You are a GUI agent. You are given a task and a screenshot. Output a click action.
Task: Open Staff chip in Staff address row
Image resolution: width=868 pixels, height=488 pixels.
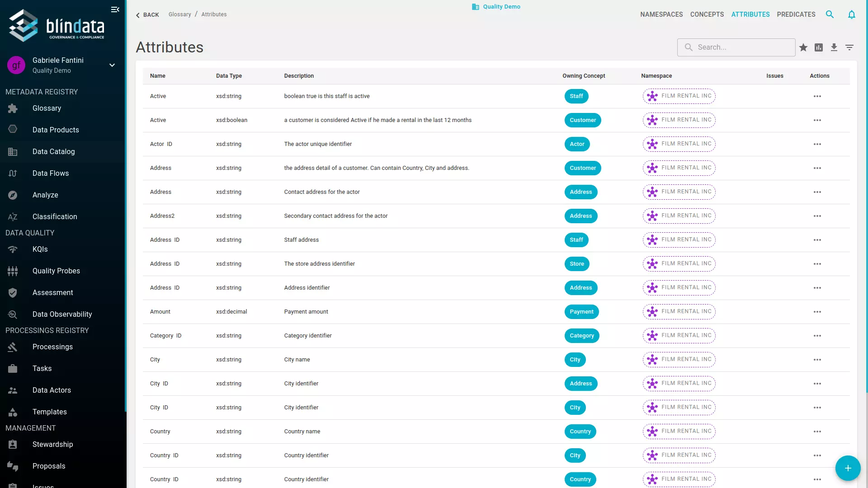pos(576,240)
